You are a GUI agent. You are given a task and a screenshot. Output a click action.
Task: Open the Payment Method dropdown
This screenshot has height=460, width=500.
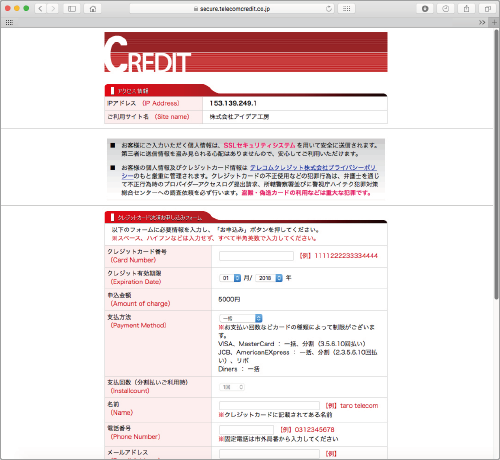click(x=241, y=318)
